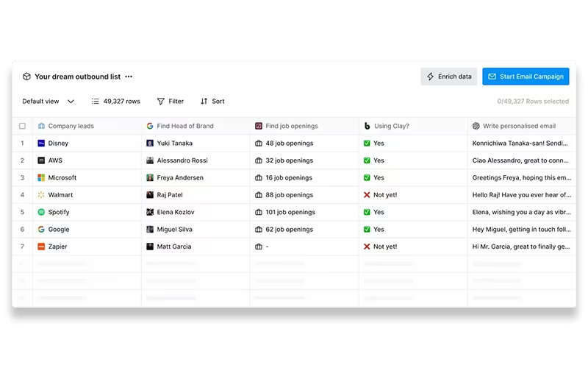
Task: Open email cell "Ciao Alessandro, great to conn..."
Action: (522, 160)
